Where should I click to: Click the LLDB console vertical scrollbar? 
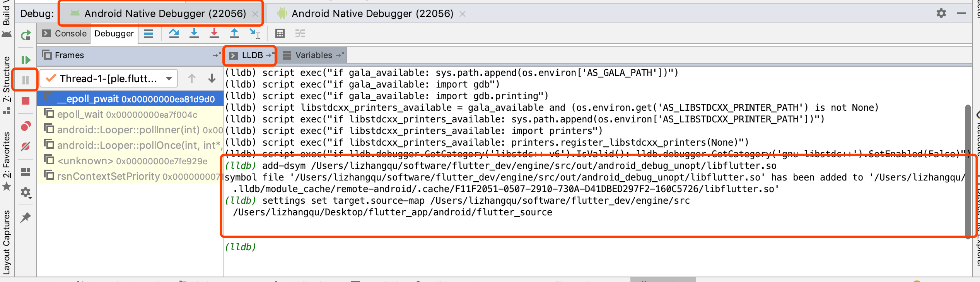click(968, 170)
